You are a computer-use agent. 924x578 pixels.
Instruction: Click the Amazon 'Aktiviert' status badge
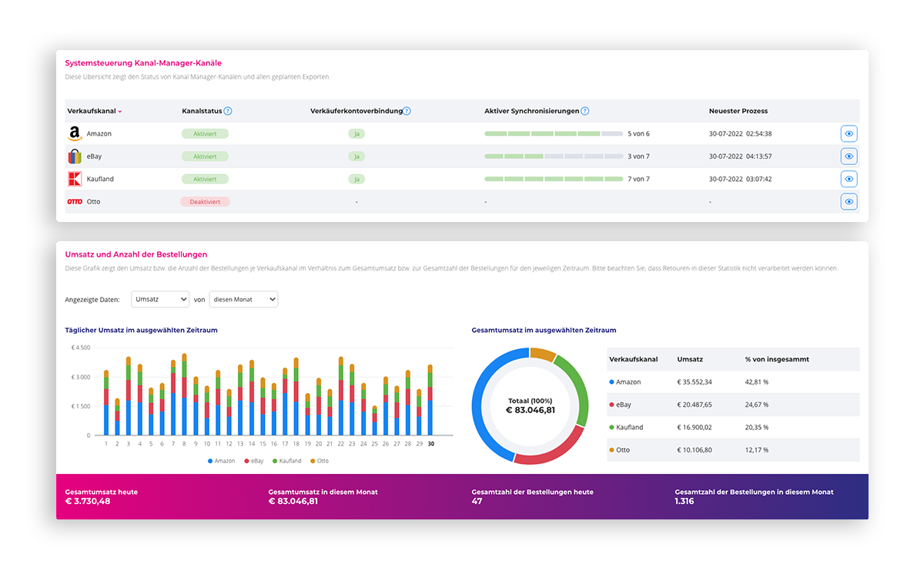[205, 134]
